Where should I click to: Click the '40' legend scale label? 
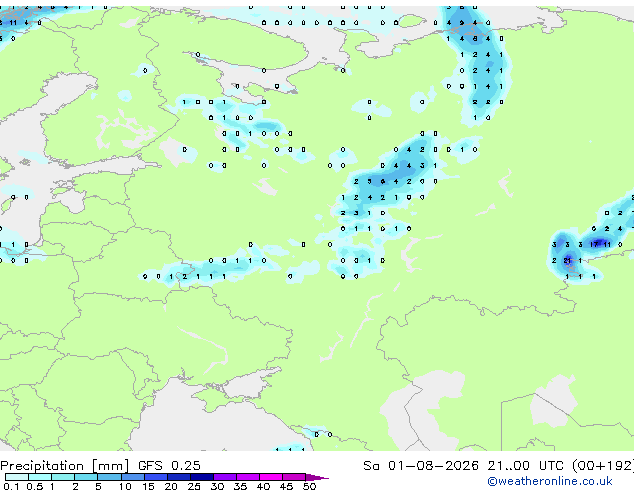(x=263, y=486)
